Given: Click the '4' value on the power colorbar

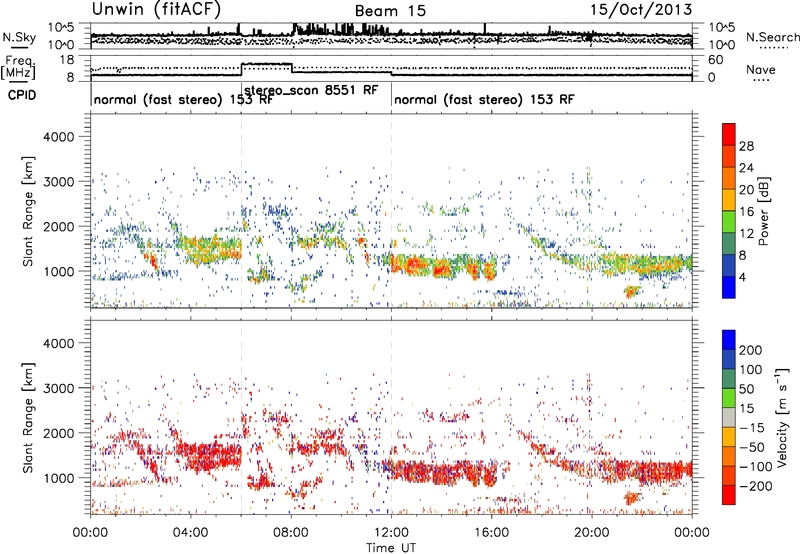Looking at the screenshot, I should point(742,278).
